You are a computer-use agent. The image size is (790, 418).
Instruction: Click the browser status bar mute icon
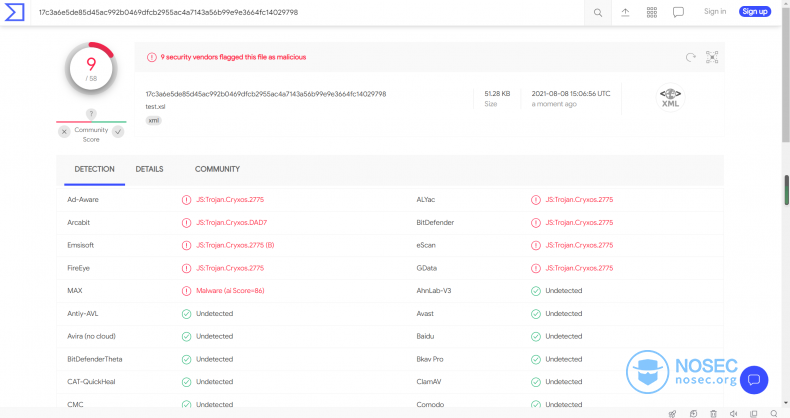click(734, 413)
